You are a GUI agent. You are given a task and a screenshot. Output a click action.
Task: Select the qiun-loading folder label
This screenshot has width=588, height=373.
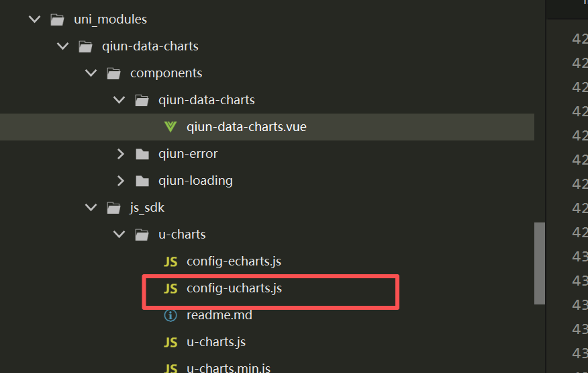[195, 181]
